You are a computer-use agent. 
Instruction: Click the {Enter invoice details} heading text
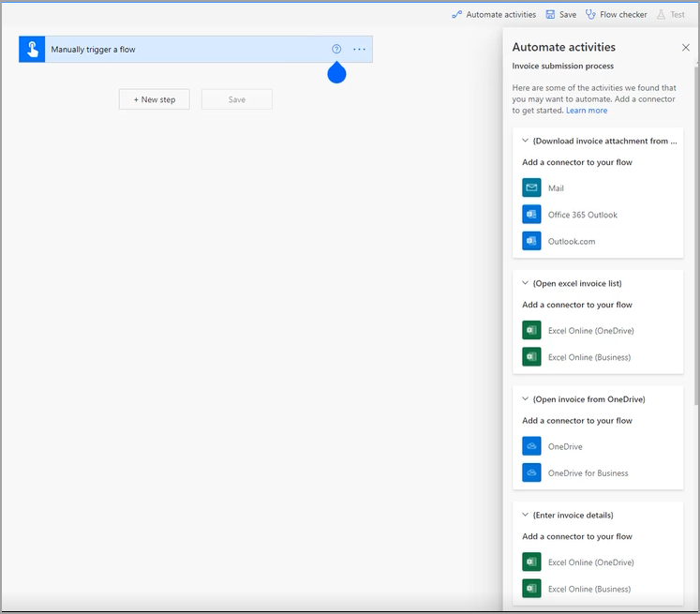[x=573, y=516]
